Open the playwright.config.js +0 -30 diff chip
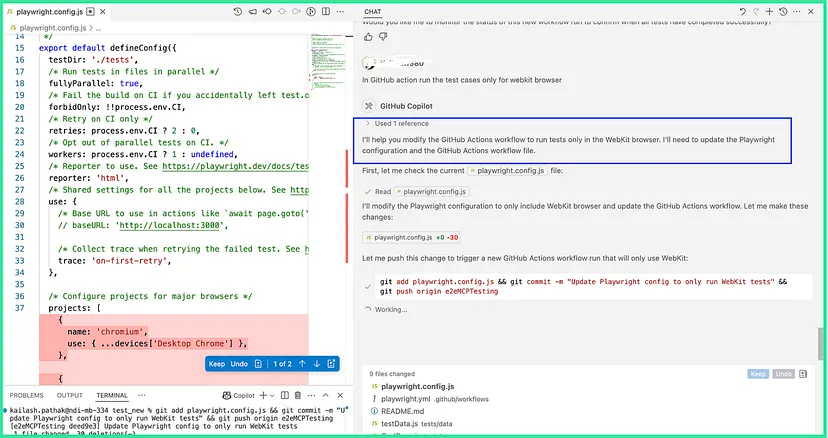Screen dimensions: 828x438 [411, 238]
